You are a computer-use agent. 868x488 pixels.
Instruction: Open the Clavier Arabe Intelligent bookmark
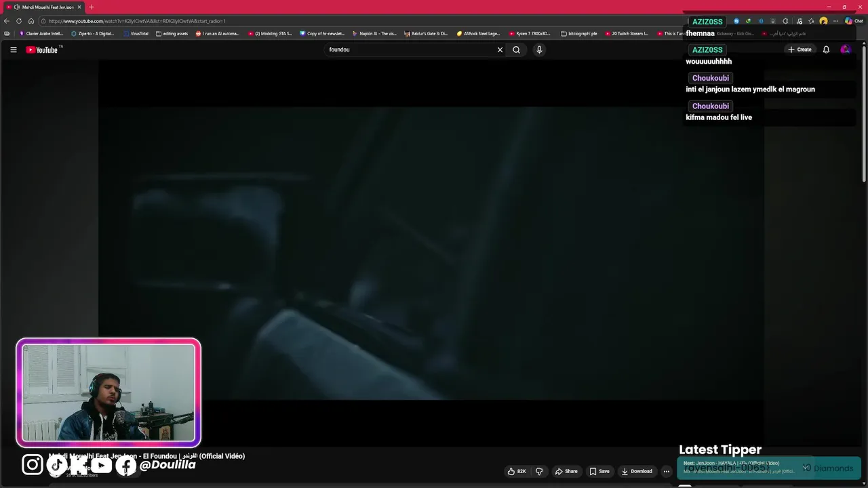pos(41,33)
